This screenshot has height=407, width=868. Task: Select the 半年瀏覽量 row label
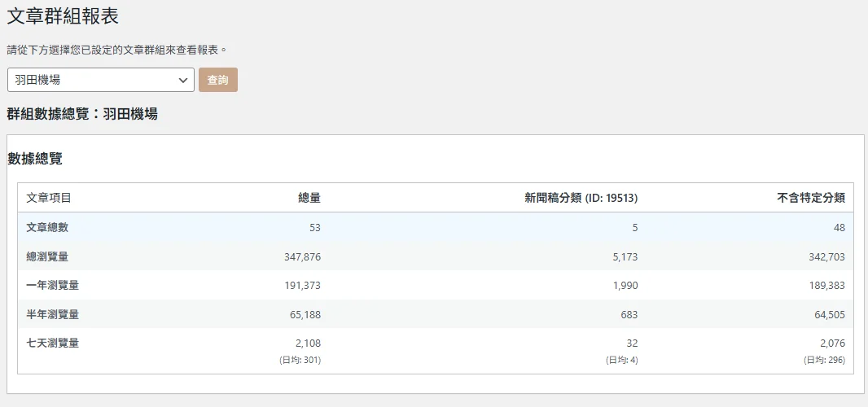[53, 314]
